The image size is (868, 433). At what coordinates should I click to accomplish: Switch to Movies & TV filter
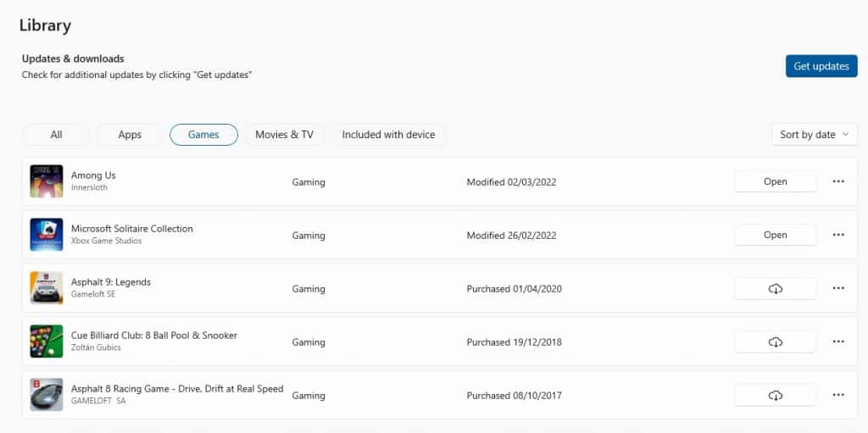coord(285,135)
